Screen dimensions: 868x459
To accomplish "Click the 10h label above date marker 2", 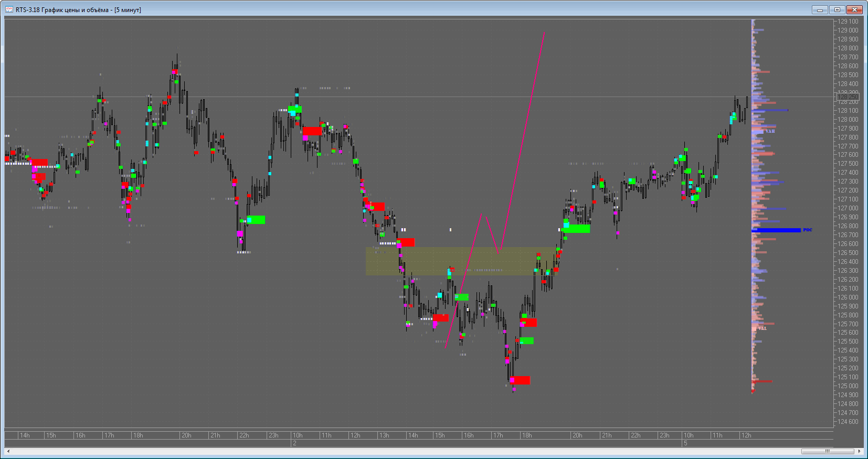I will tap(298, 435).
